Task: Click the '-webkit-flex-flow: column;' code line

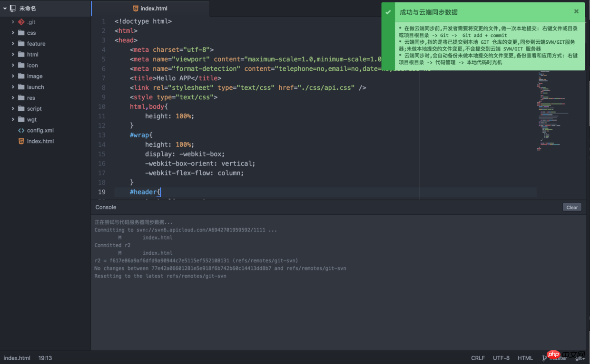Action: coord(195,173)
